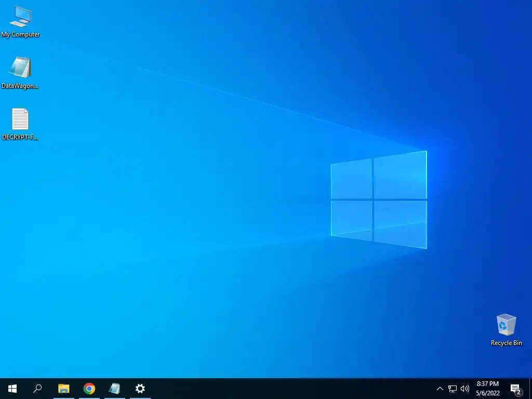Open the Windows Start menu

pos(12,389)
